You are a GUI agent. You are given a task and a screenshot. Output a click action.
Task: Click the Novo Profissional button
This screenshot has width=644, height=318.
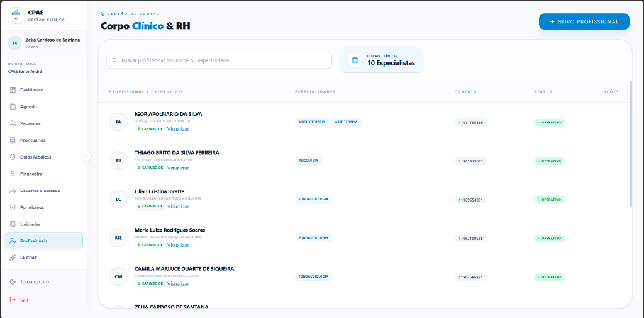point(584,22)
